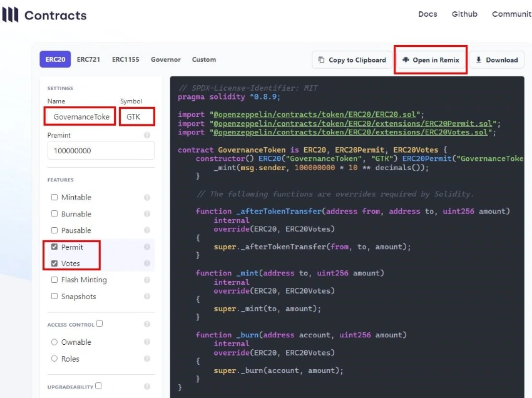The image size is (532, 398).
Task: Toggle the Access Control checkbox
Action: pyautogui.click(x=100, y=324)
